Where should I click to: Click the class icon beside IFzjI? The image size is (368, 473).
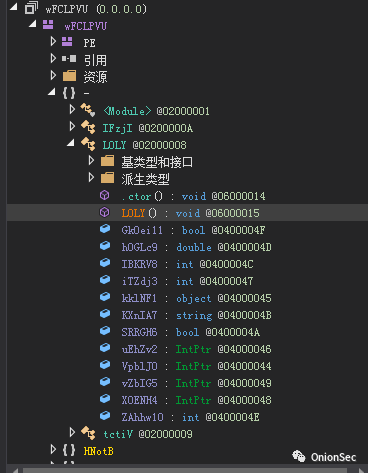88,127
